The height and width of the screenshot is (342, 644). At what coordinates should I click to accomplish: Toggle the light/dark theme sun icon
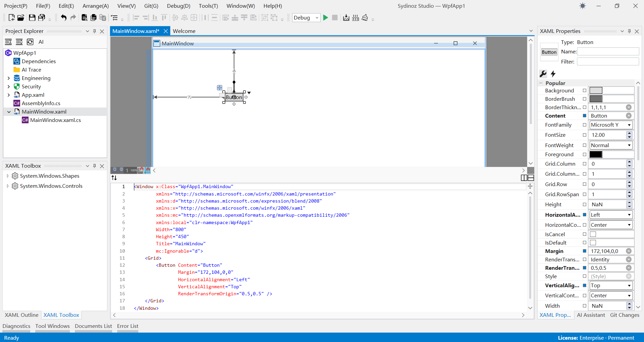pyautogui.click(x=583, y=6)
